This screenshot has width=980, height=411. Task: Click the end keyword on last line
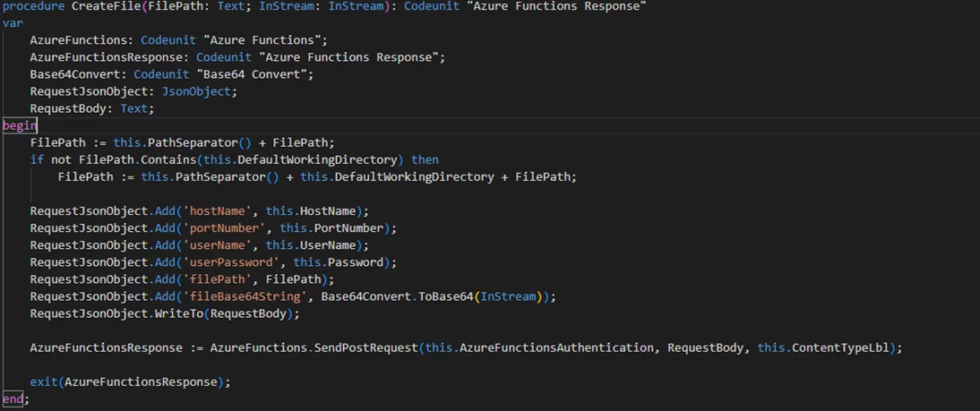tap(13, 398)
